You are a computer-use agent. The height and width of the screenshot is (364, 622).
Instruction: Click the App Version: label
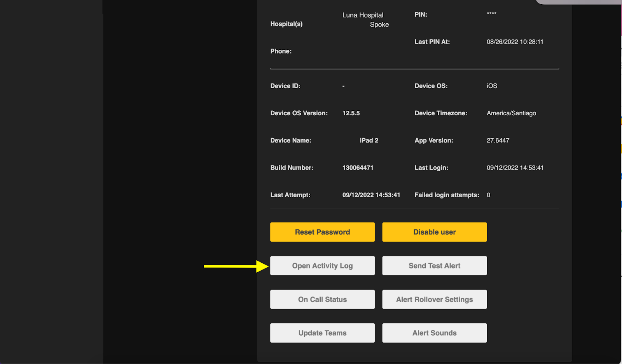(433, 141)
